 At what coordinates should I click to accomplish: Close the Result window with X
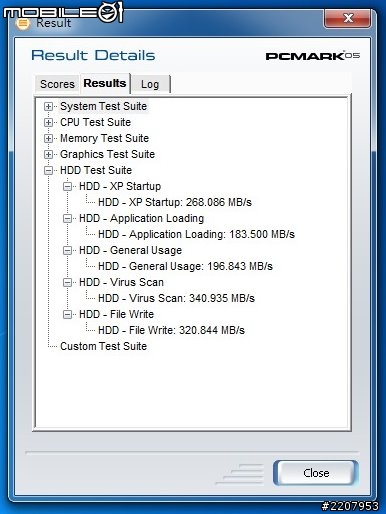pos(347,18)
